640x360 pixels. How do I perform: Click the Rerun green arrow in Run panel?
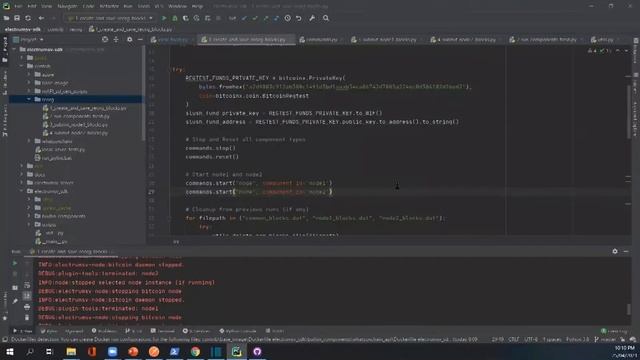coord(15,263)
